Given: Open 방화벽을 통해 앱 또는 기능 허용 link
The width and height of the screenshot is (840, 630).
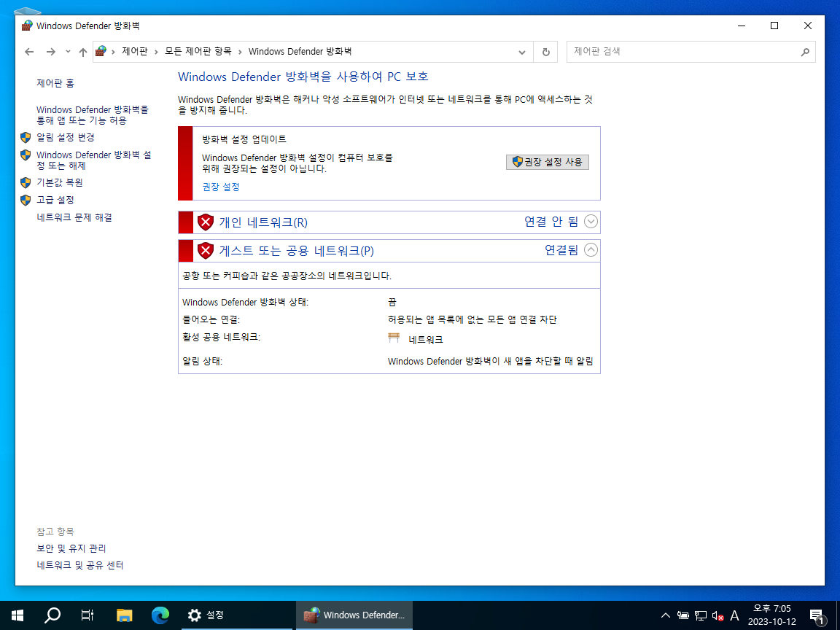Looking at the screenshot, I should 93,114.
